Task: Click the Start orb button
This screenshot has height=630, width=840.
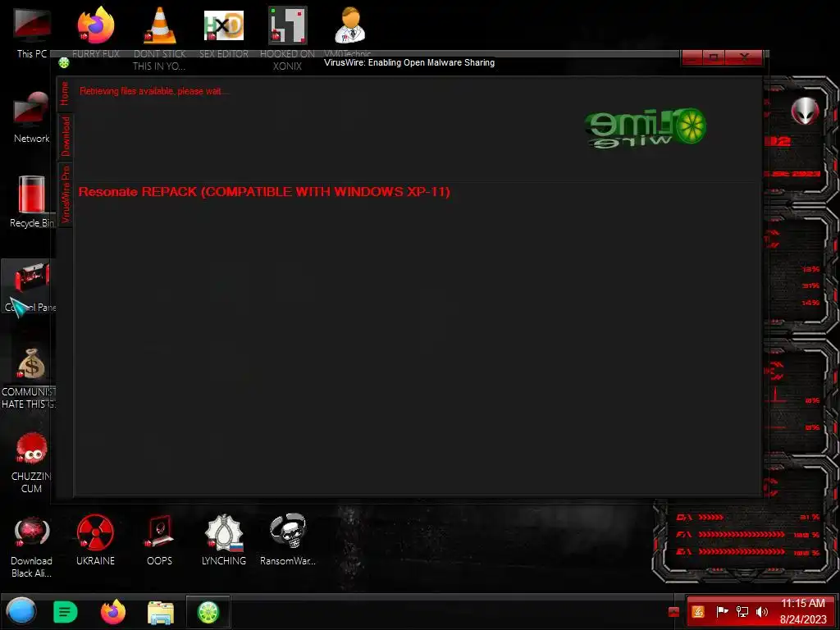Action: (x=21, y=612)
